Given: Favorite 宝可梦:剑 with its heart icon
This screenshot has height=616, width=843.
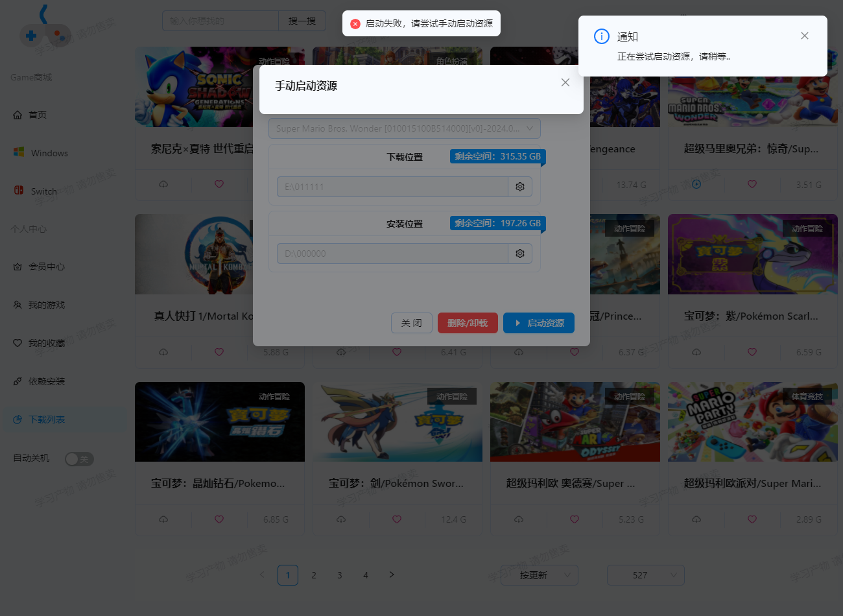Looking at the screenshot, I should coord(397,519).
